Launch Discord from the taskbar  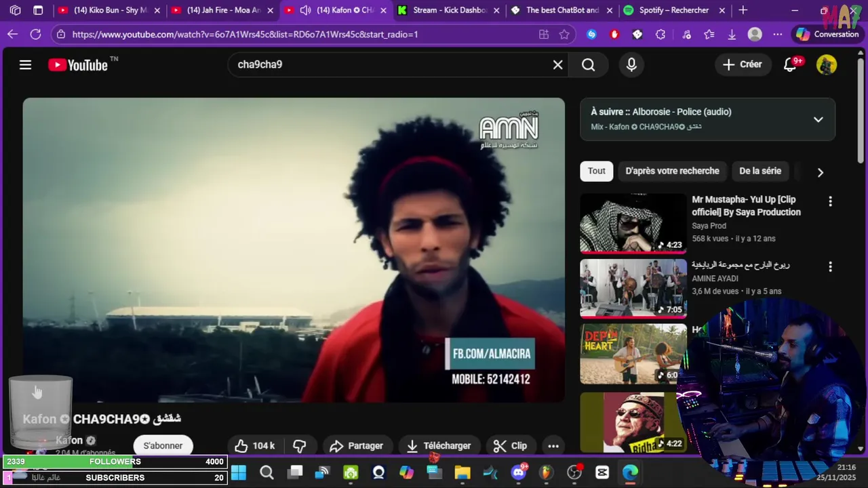point(519,472)
